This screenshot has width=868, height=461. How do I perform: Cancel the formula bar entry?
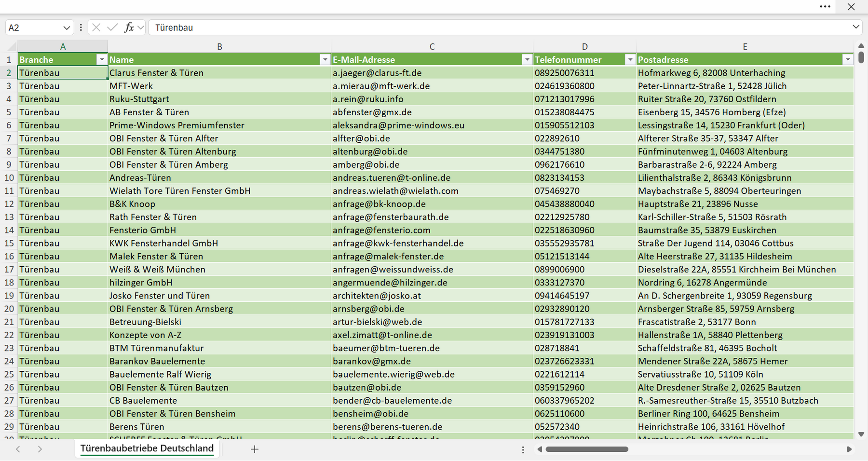[x=96, y=27]
